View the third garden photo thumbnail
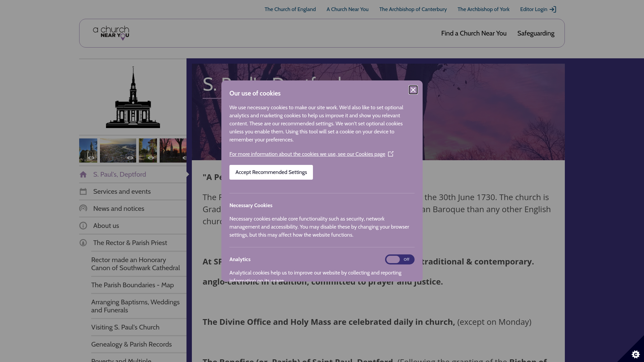 tap(148, 150)
